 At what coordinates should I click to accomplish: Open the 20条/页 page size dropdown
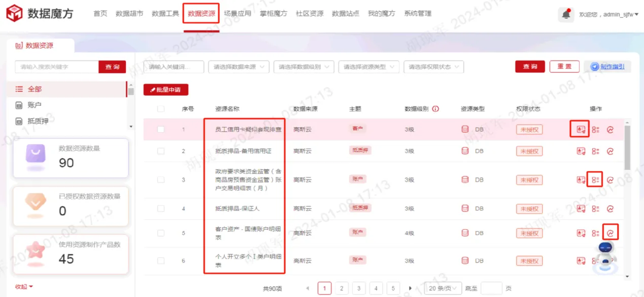443,288
